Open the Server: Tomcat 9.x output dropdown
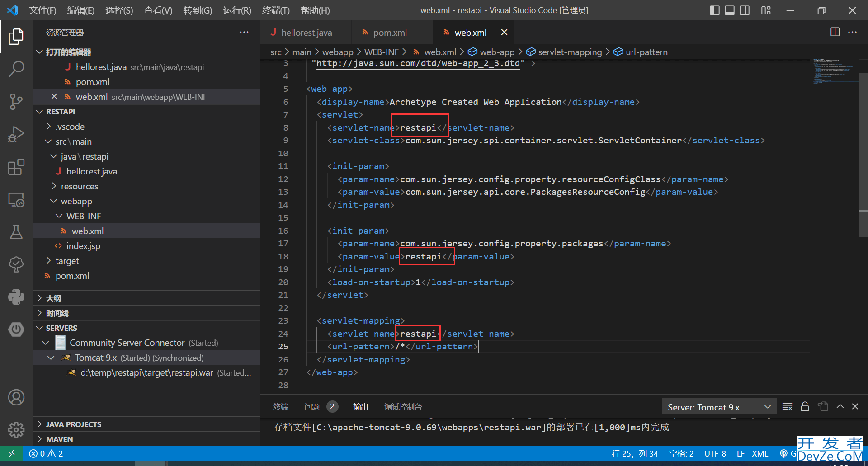 (x=719, y=407)
